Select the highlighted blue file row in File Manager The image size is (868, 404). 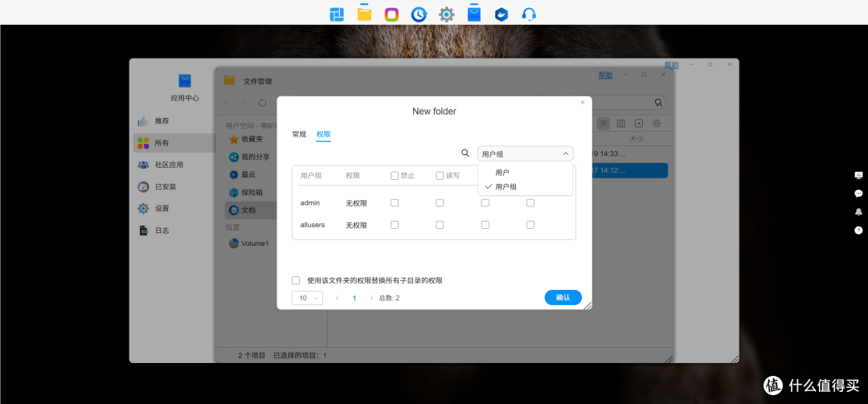pos(629,170)
